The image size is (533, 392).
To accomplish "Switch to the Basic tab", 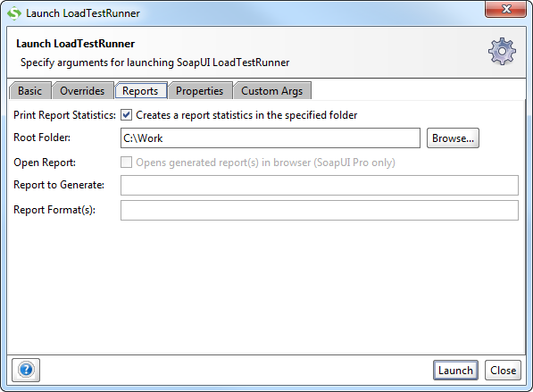I will coord(30,91).
